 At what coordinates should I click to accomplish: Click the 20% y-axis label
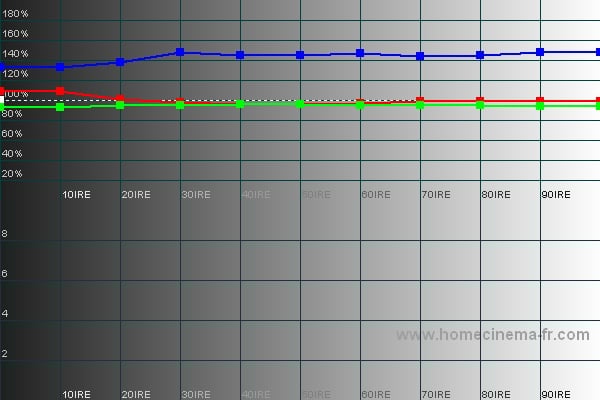13,174
